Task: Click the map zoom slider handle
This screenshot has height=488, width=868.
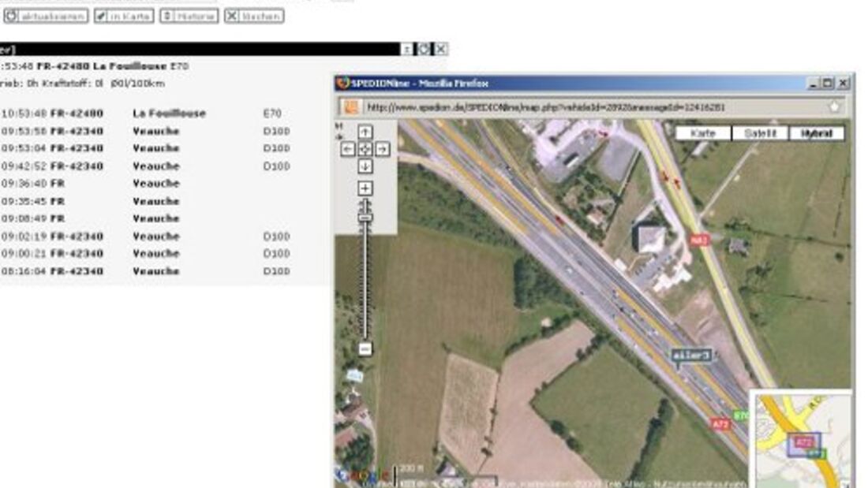Action: point(365,218)
